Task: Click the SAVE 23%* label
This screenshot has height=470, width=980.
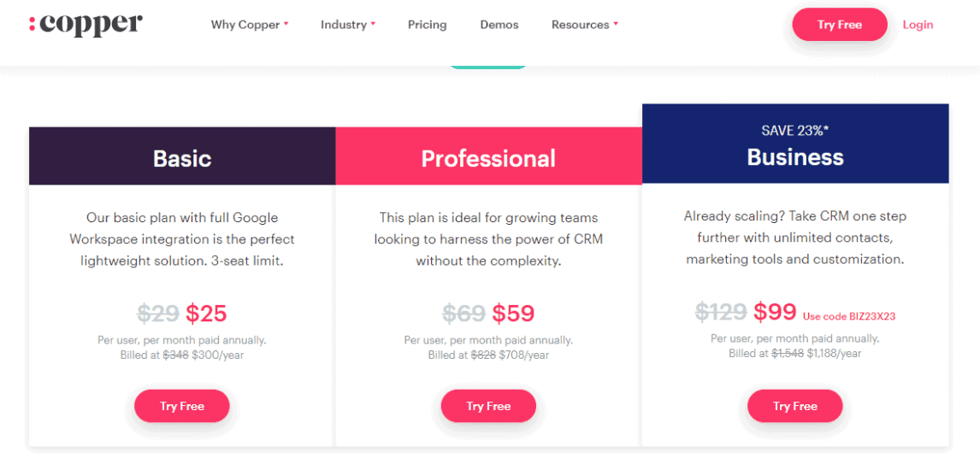Action: tap(795, 131)
